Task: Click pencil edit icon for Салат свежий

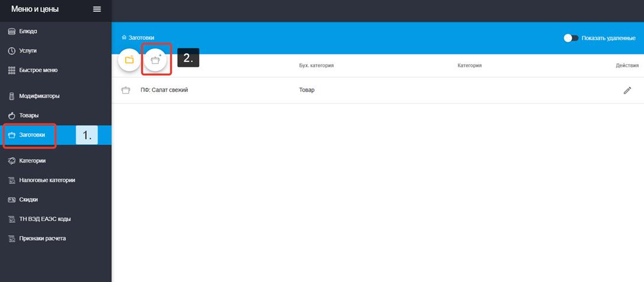Action: [x=627, y=90]
